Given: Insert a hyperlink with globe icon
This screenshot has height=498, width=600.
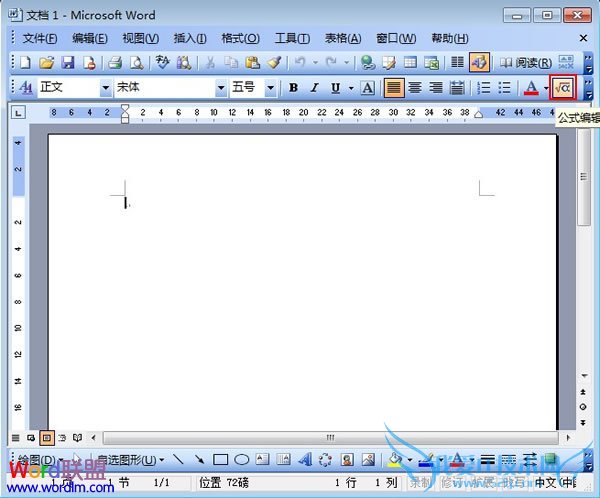Looking at the screenshot, I should [x=368, y=62].
